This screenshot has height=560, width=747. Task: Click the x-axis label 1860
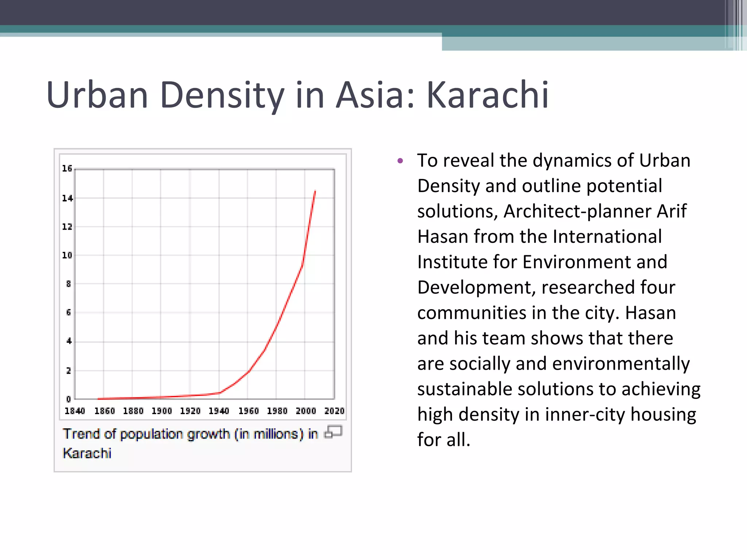(105, 411)
